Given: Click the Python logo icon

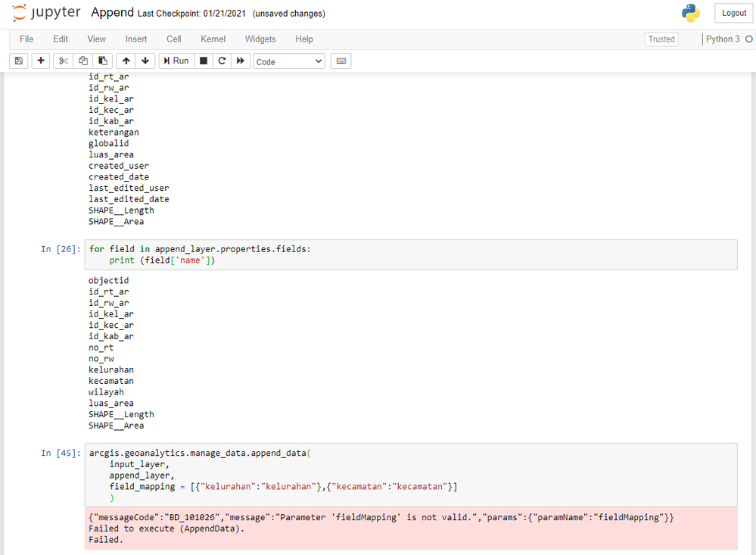Looking at the screenshot, I should tap(690, 13).
